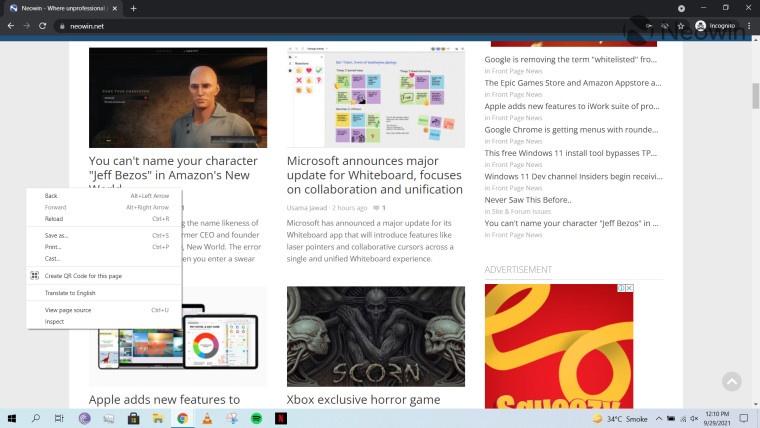Screen dimensions: 760x428
Task: Click the muted volume icon in the tray
Action: 694,419
